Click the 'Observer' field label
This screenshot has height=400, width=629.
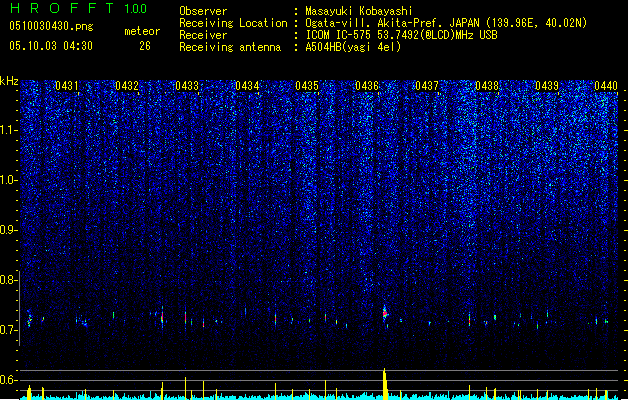203,11
